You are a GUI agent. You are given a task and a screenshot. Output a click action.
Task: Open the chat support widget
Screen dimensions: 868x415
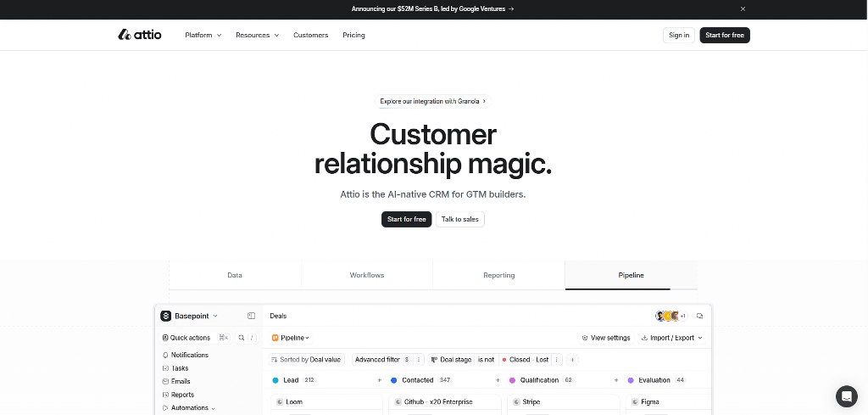[847, 396]
